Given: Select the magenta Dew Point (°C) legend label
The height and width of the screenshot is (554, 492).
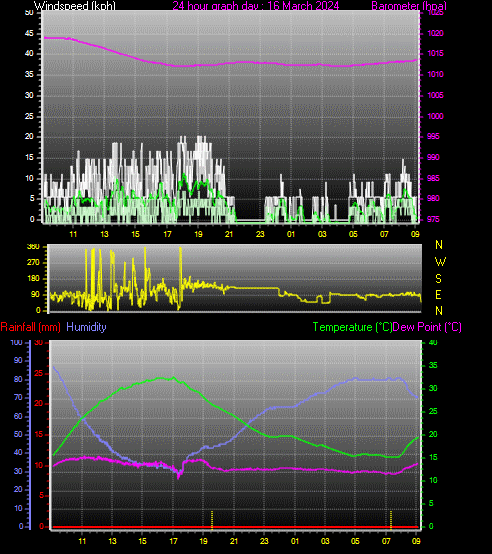Looking at the screenshot, I should (427, 327).
